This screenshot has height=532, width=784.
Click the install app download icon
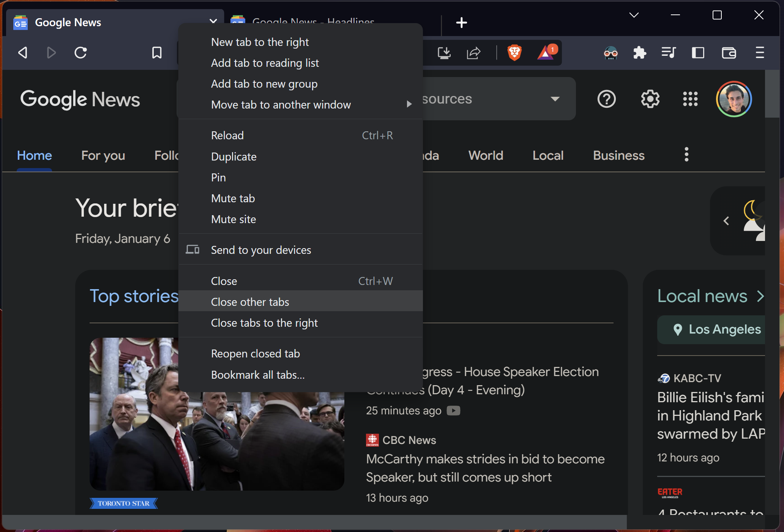point(444,53)
